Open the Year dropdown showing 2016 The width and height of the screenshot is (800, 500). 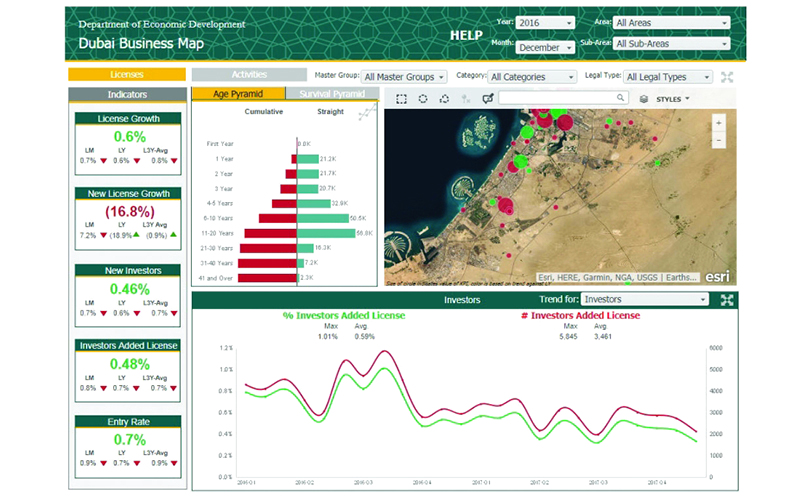pyautogui.click(x=545, y=22)
